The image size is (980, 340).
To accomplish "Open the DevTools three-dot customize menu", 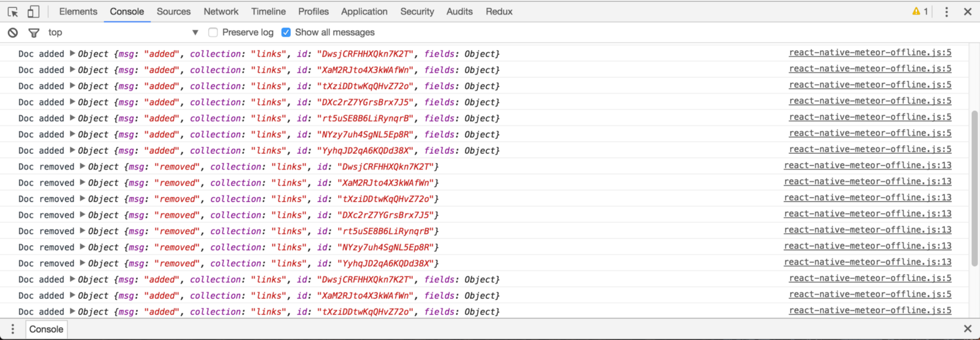I will (x=946, y=12).
